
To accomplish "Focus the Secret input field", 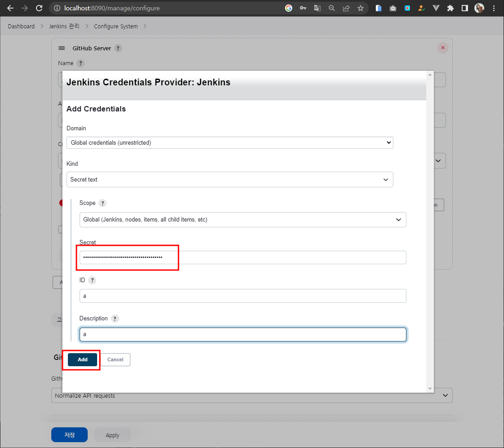I will tap(243, 257).
